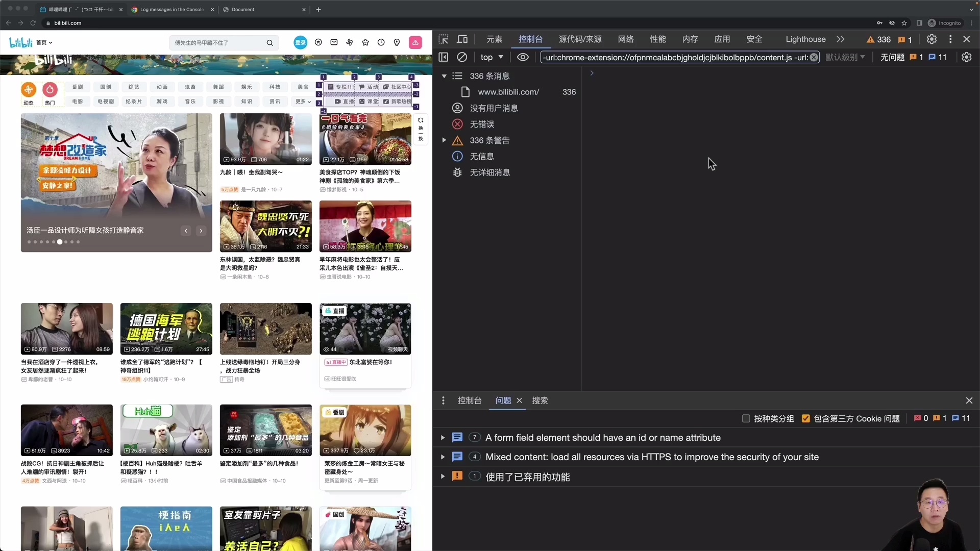Viewport: 980px width, 551px height.
Task: Expand the mixed content HTTPS issue
Action: [442, 457]
